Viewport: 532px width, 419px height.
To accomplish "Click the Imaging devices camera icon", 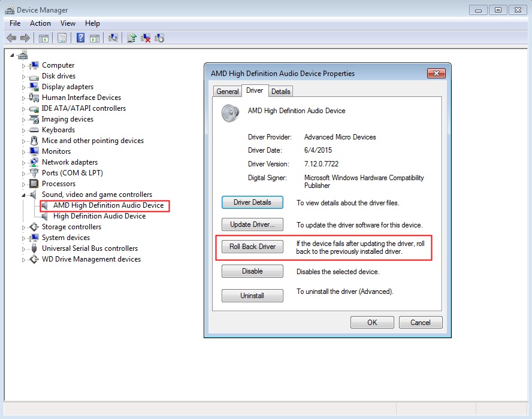I will [34, 119].
